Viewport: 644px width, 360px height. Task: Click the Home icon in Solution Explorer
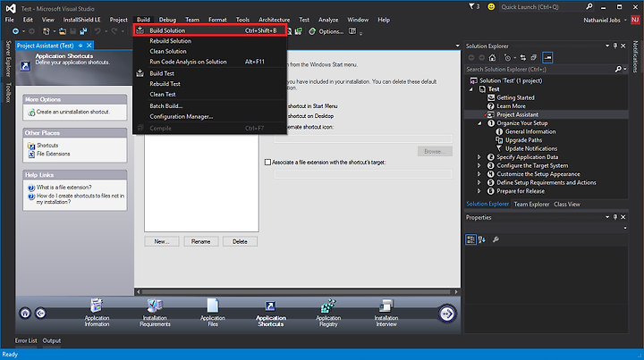(492, 58)
